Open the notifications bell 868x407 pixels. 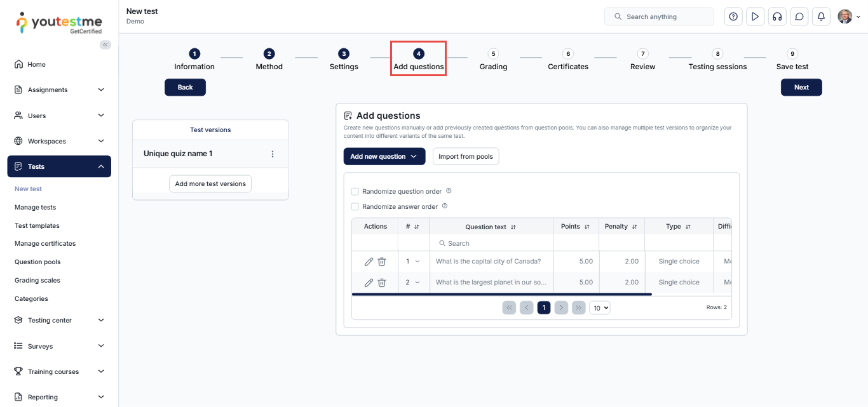(821, 17)
